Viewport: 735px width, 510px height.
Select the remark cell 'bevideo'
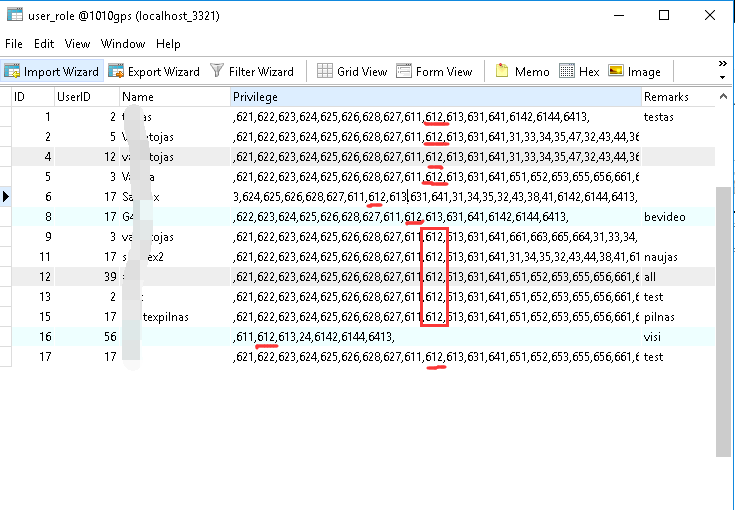[678, 217]
